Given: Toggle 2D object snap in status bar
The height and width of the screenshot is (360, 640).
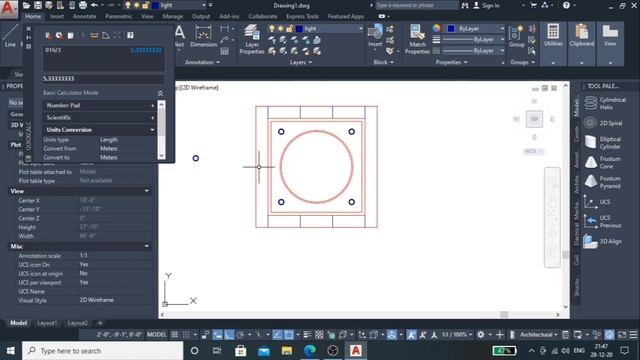Looking at the screenshot, I should click(289, 335).
